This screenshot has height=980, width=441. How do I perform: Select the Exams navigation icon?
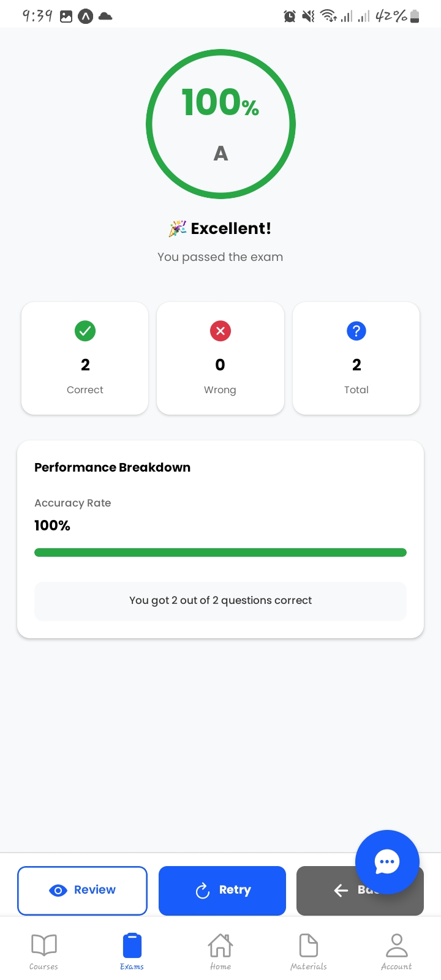(x=132, y=945)
